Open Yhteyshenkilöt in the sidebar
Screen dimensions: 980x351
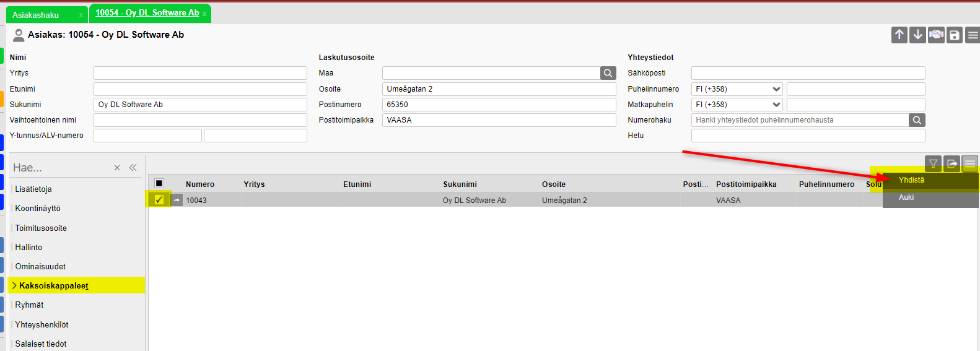[42, 325]
